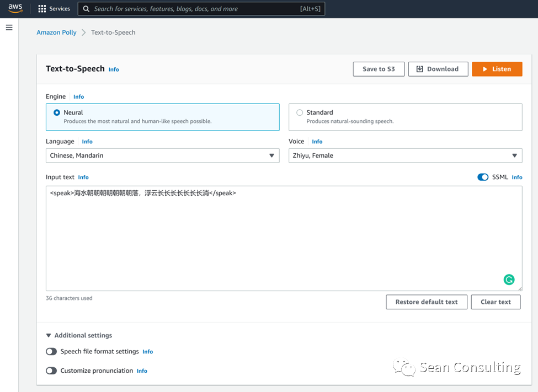The height and width of the screenshot is (392, 538).
Task: Click Restore default text button
Action: click(427, 302)
